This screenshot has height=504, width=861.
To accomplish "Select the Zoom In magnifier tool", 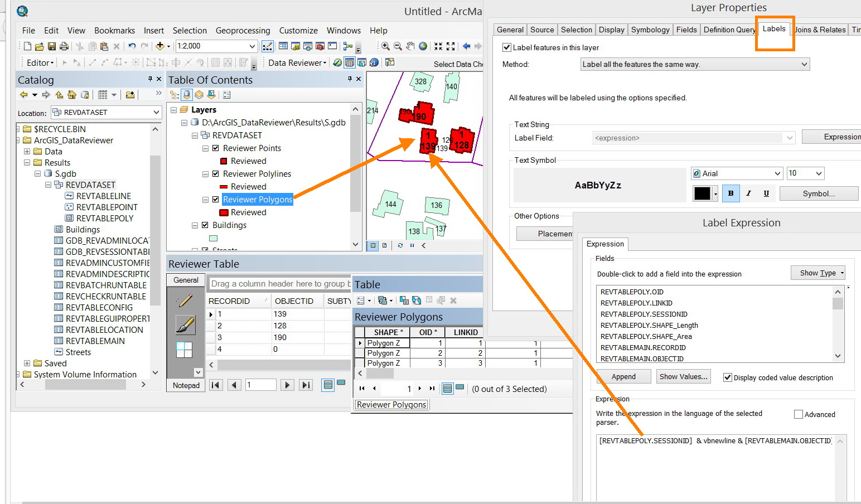I will (x=385, y=46).
